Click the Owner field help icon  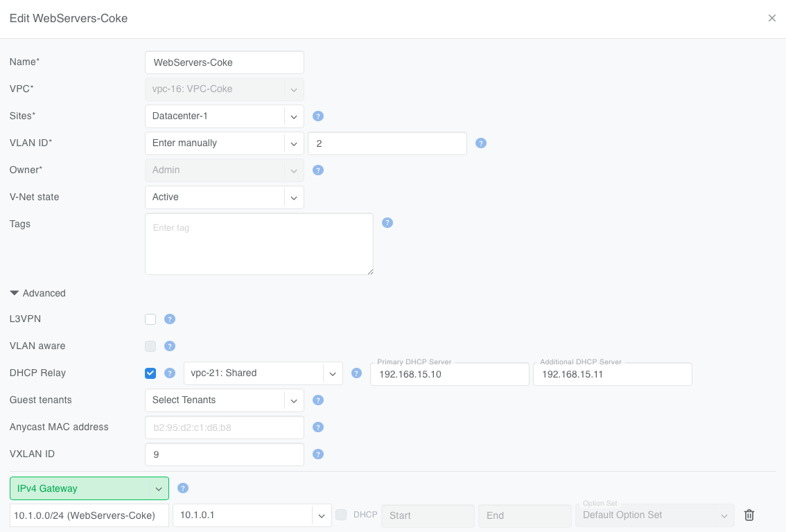pos(318,170)
